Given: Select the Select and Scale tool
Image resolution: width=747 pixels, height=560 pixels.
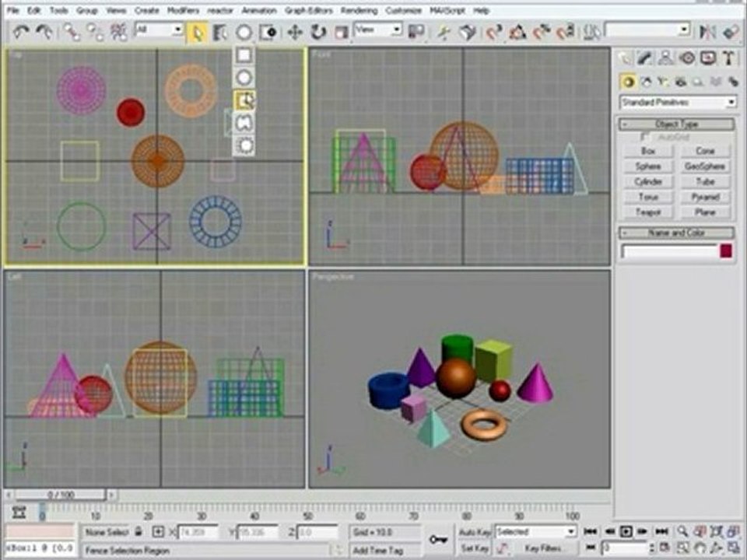Looking at the screenshot, I should coord(341,32).
